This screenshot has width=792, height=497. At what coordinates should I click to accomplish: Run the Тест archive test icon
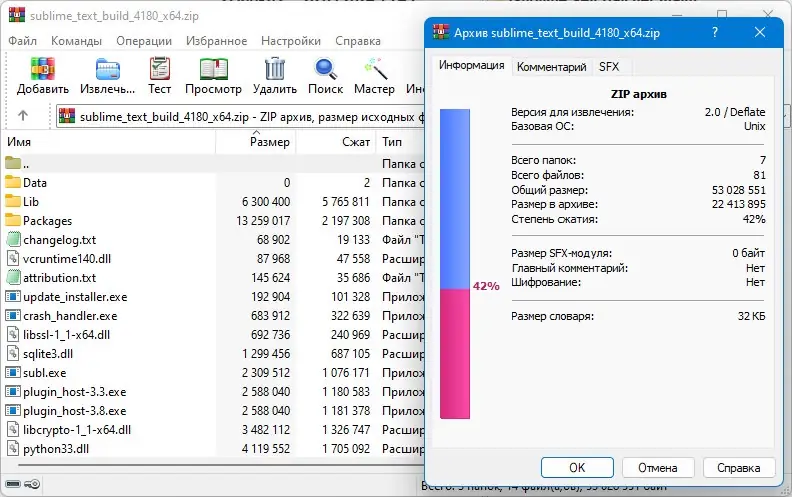pos(160,69)
